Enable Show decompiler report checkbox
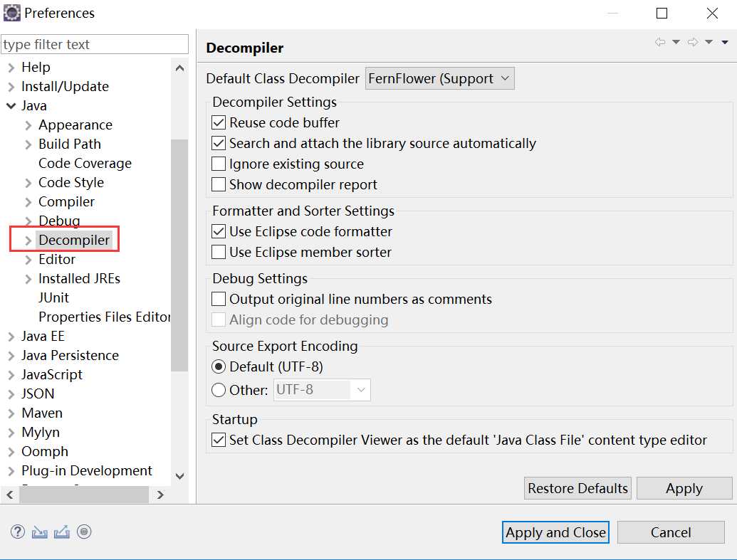The image size is (737, 560). (x=219, y=185)
